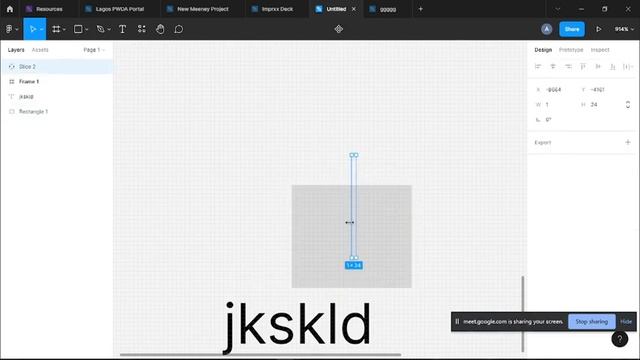This screenshot has height=360, width=640.
Task: Click the Align vertical centers icon
Action: coord(598,67)
